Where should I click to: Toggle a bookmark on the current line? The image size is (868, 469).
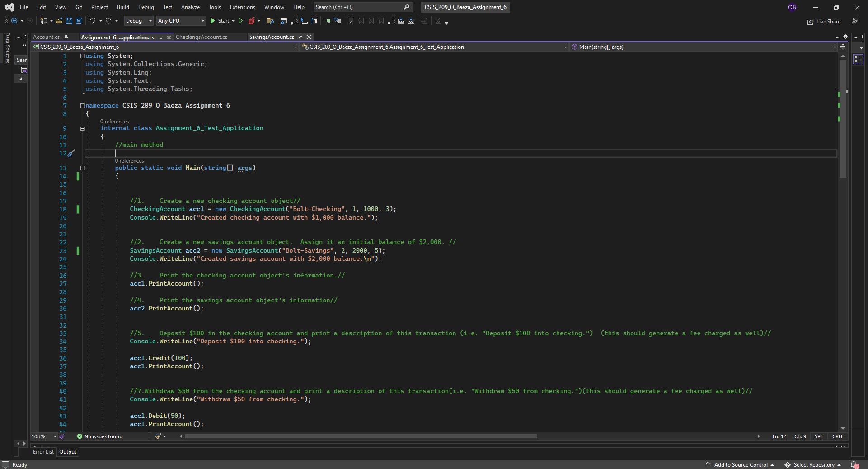pyautogui.click(x=351, y=21)
